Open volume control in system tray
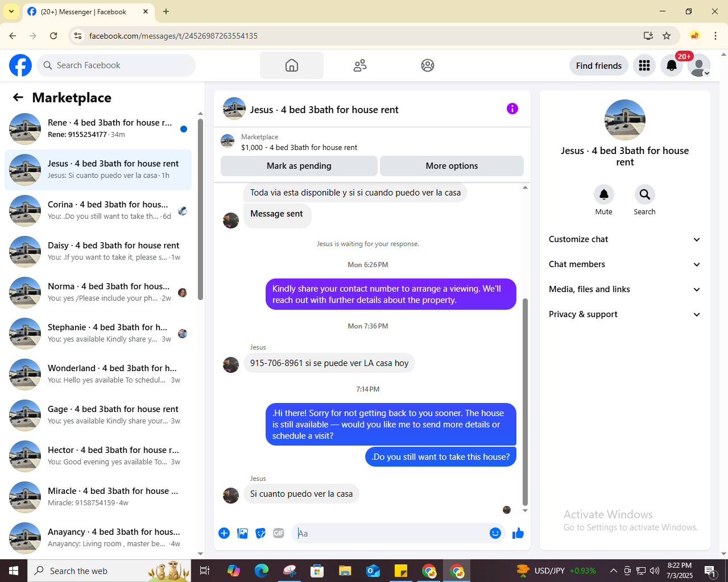The width and height of the screenshot is (728, 582). point(655,571)
